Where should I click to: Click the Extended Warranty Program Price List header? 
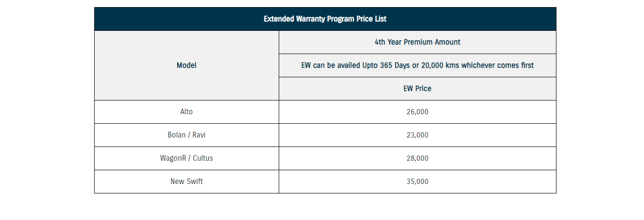coord(325,19)
